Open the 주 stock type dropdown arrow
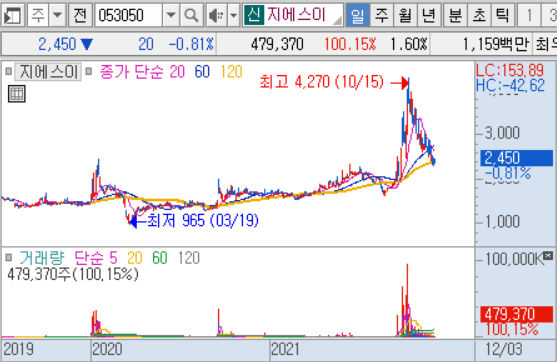Screen dimensions: 557x362 (x=57, y=15)
